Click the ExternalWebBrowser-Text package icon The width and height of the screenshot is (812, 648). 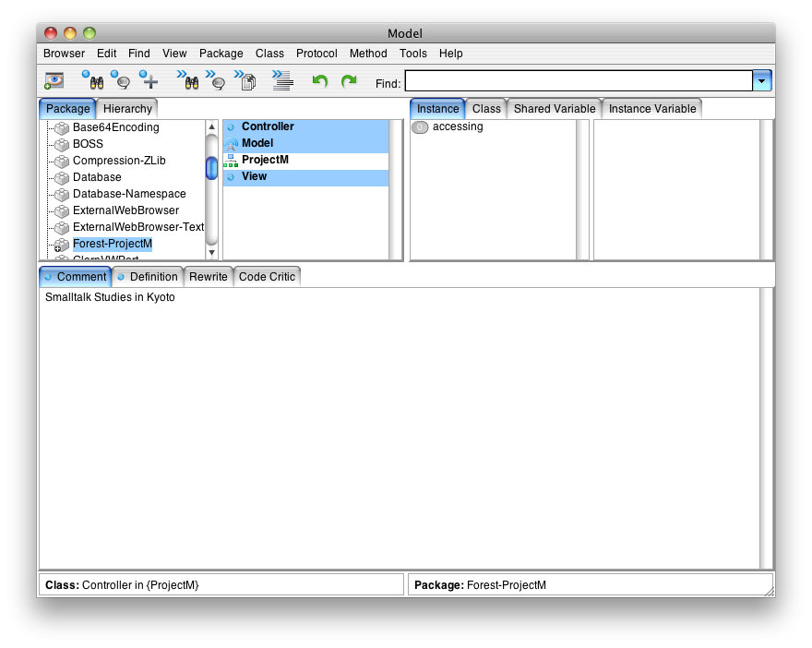click(x=62, y=227)
